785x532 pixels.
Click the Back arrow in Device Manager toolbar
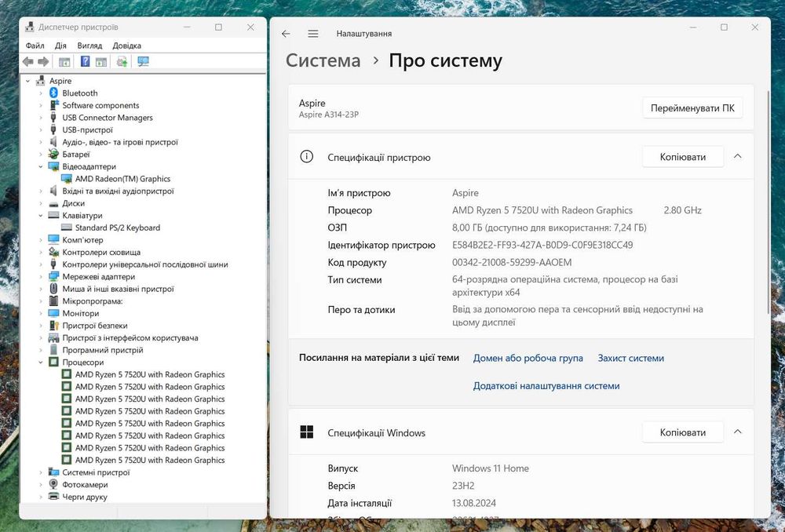coord(28,61)
